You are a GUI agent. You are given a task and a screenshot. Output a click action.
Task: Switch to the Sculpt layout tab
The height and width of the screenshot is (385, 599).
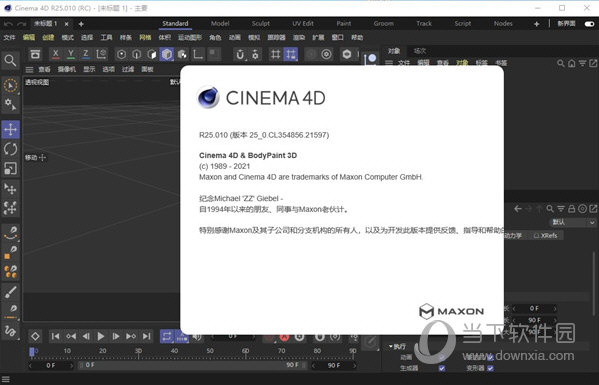(261, 24)
